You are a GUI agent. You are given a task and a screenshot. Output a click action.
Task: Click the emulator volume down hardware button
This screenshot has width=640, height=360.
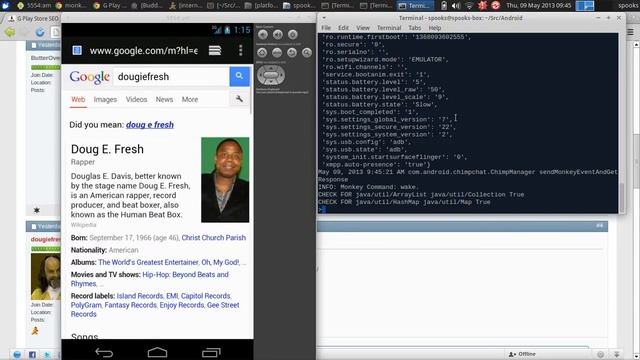coord(263,35)
